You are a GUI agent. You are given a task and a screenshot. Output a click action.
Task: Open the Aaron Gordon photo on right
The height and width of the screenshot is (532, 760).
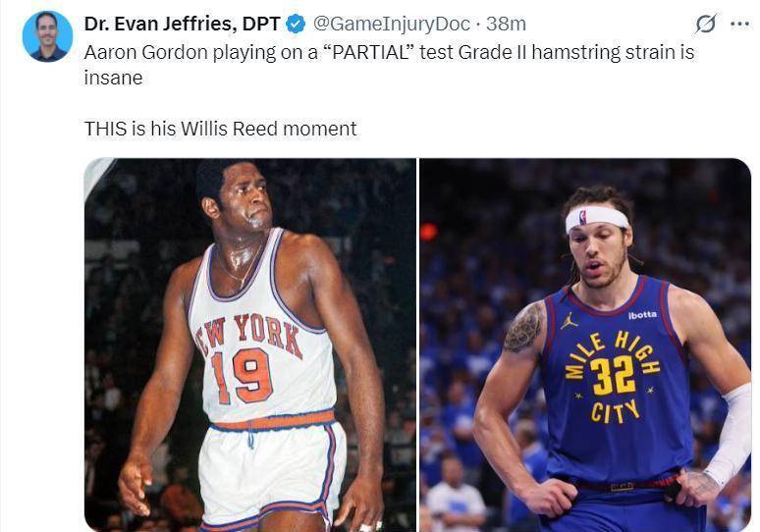(585, 345)
